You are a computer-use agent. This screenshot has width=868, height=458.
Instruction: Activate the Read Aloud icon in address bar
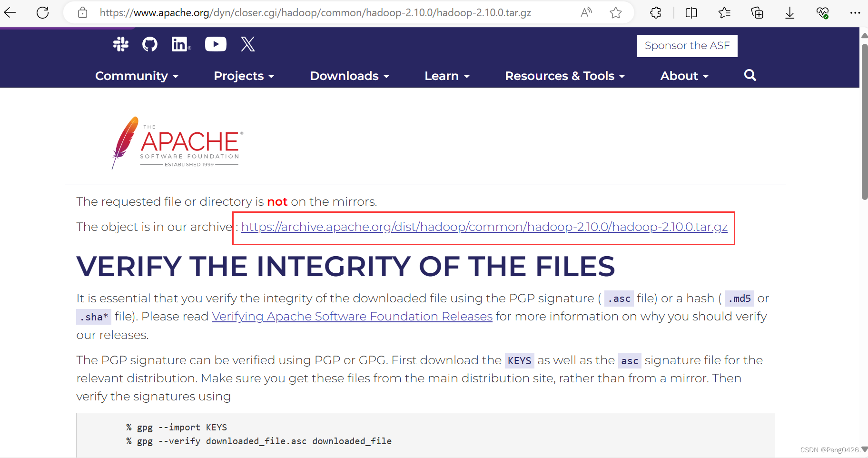pos(586,13)
